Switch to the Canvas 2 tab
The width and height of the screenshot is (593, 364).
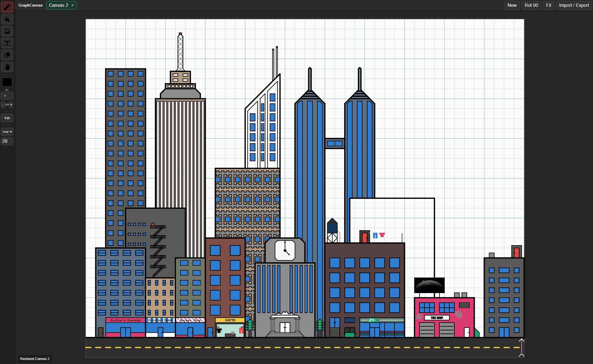(x=58, y=5)
